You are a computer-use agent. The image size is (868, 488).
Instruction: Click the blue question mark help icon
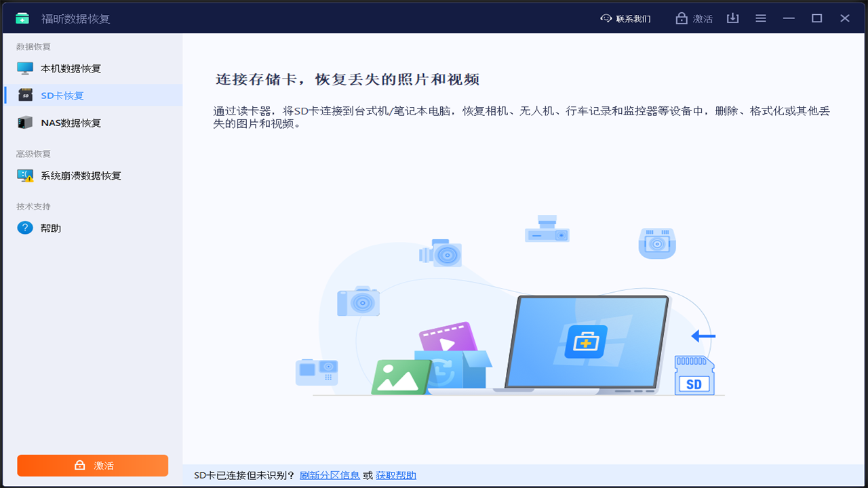[25, 228]
